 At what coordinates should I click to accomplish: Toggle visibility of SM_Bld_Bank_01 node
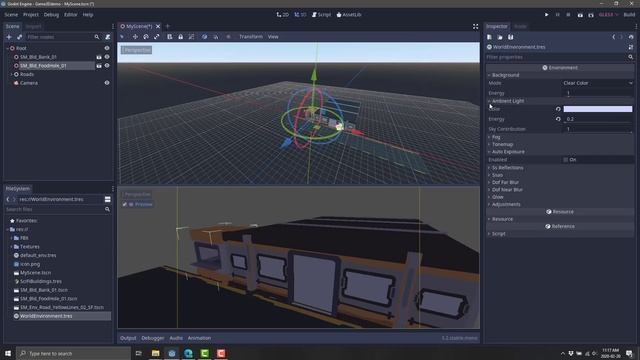point(107,57)
